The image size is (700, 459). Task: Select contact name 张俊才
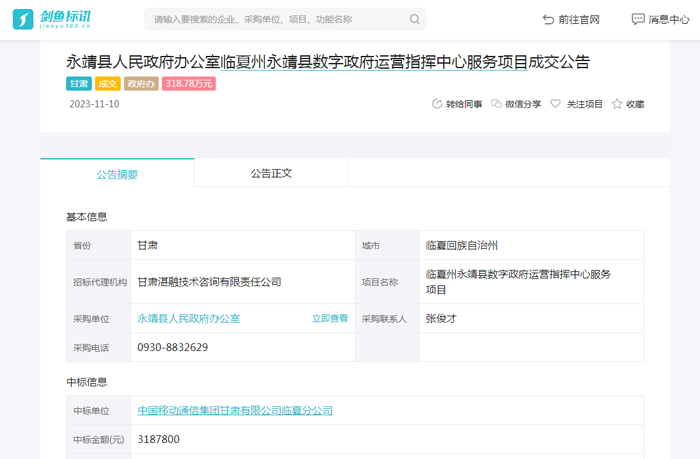(441, 318)
